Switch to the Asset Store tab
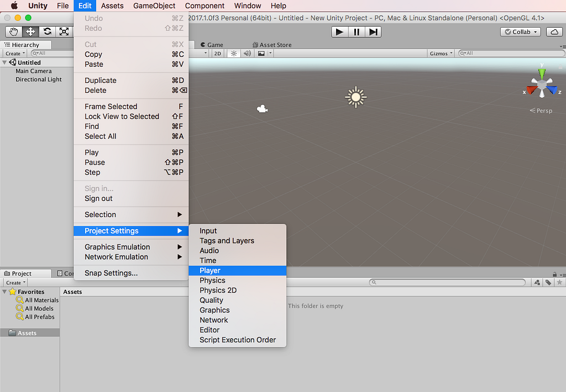 [272, 45]
